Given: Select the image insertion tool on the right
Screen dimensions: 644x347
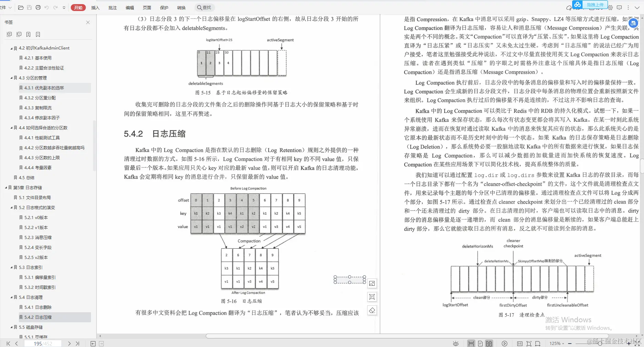Looking at the screenshot, I should (372, 283).
